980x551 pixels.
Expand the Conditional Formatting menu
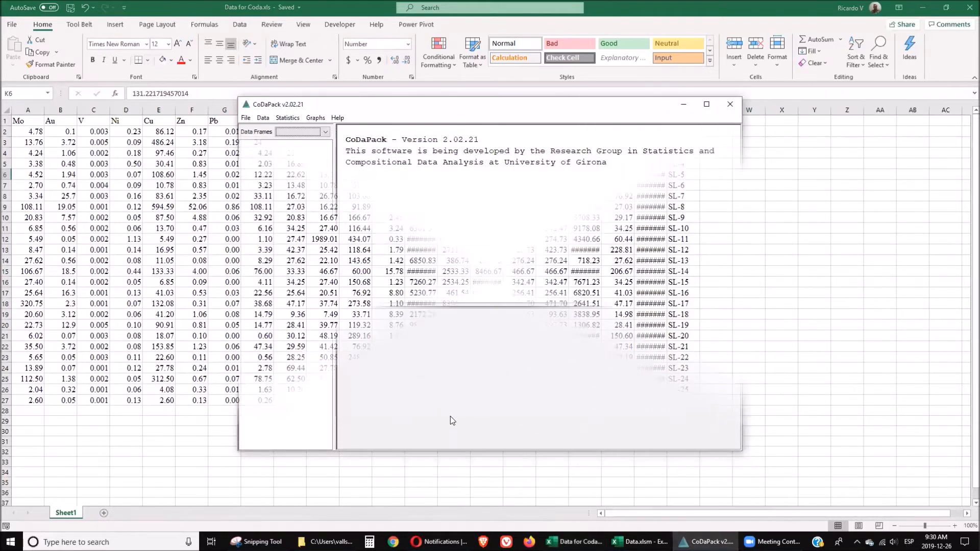438,52
